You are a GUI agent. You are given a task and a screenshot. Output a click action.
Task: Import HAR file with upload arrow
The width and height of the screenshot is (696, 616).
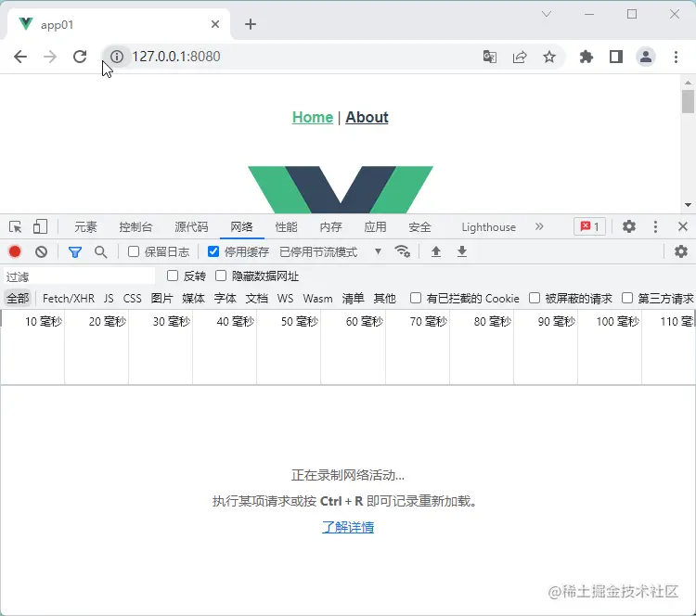[436, 251]
